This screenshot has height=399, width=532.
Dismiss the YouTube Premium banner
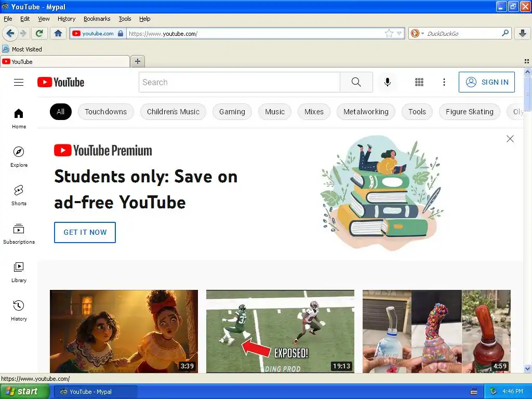pos(510,139)
